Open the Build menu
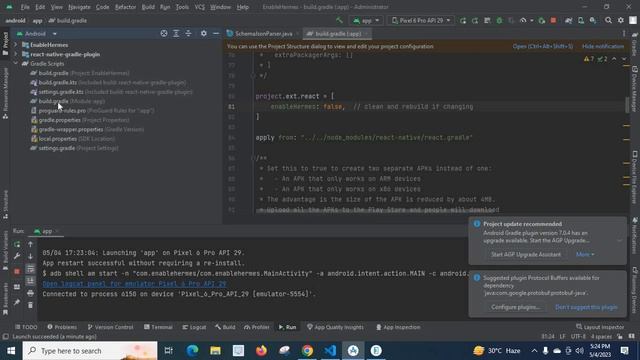The image size is (640, 360). click(148, 7)
